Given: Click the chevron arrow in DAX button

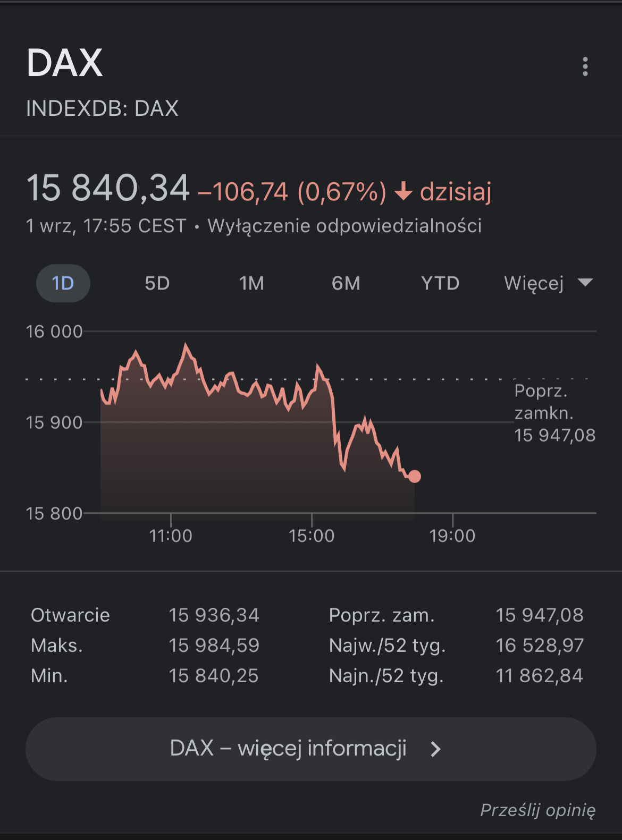Looking at the screenshot, I should point(435,749).
